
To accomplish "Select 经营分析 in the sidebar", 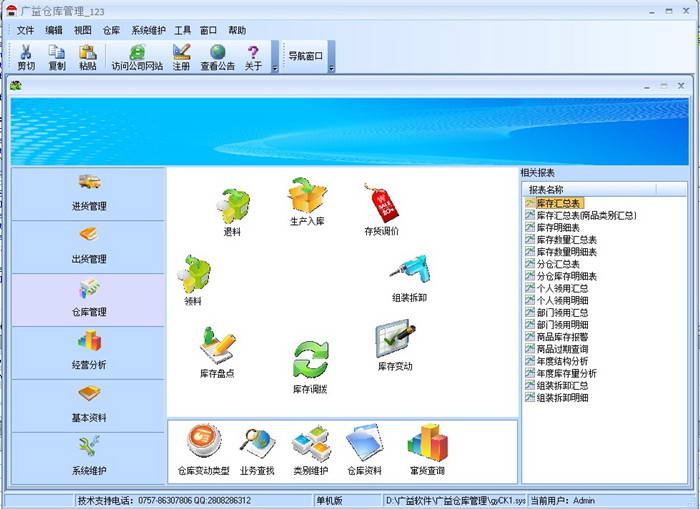I will click(89, 353).
